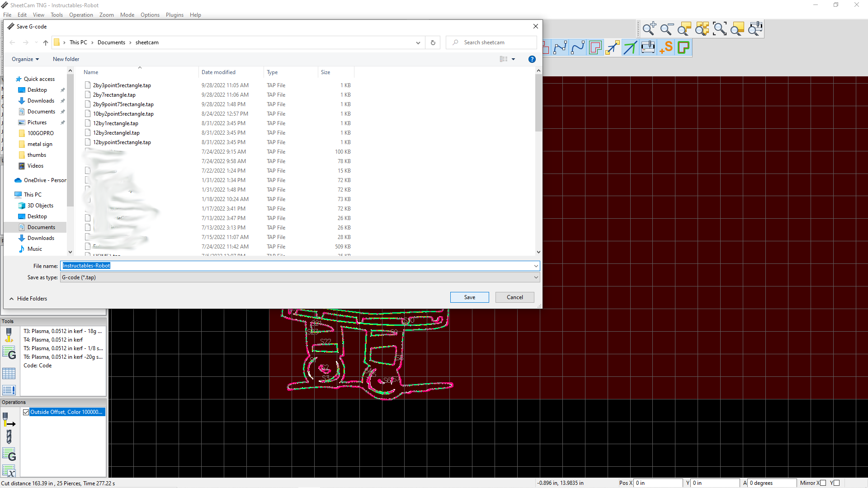Open the Organize dropdown menu
Screen dimensions: 868x488
pos(25,59)
